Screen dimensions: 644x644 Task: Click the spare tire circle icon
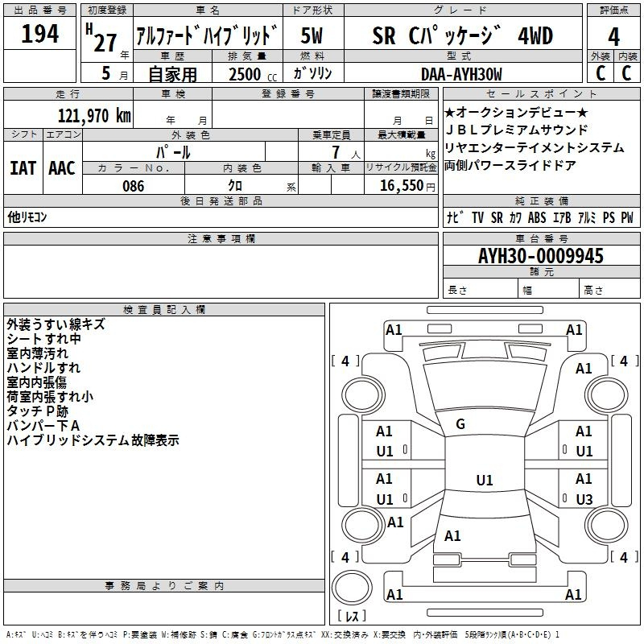(352, 588)
